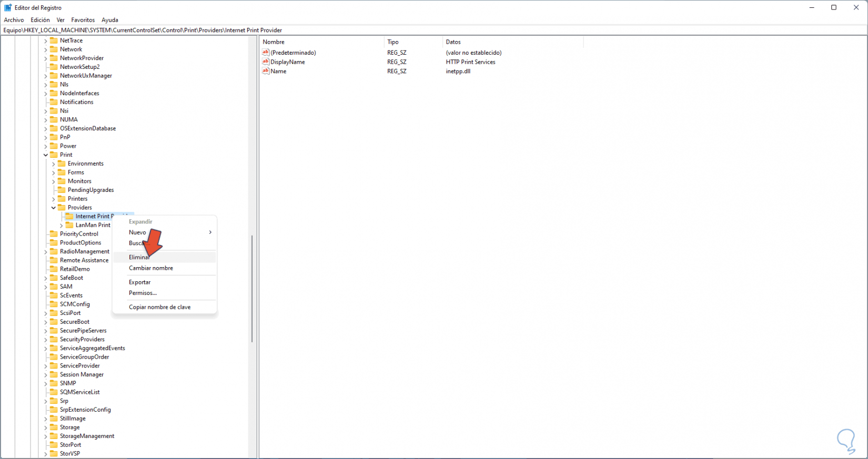
Task: Select the ServiceGroupOrder key
Action: (x=84, y=357)
